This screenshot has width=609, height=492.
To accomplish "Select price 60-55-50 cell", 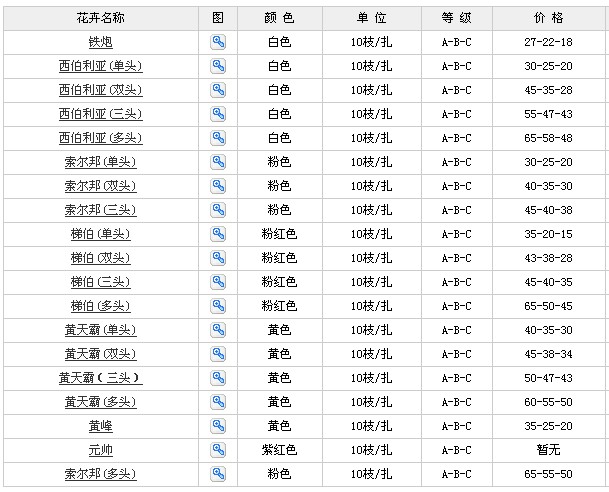I will (x=548, y=402).
